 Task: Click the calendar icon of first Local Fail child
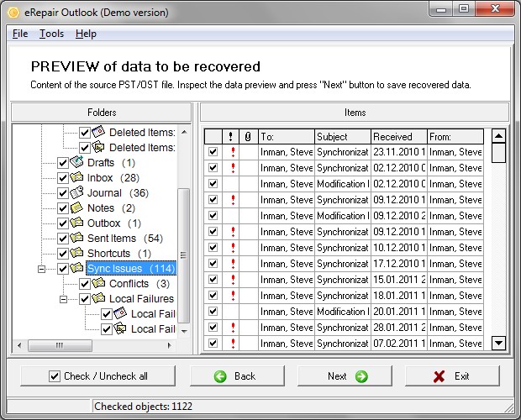pyautogui.click(x=120, y=313)
